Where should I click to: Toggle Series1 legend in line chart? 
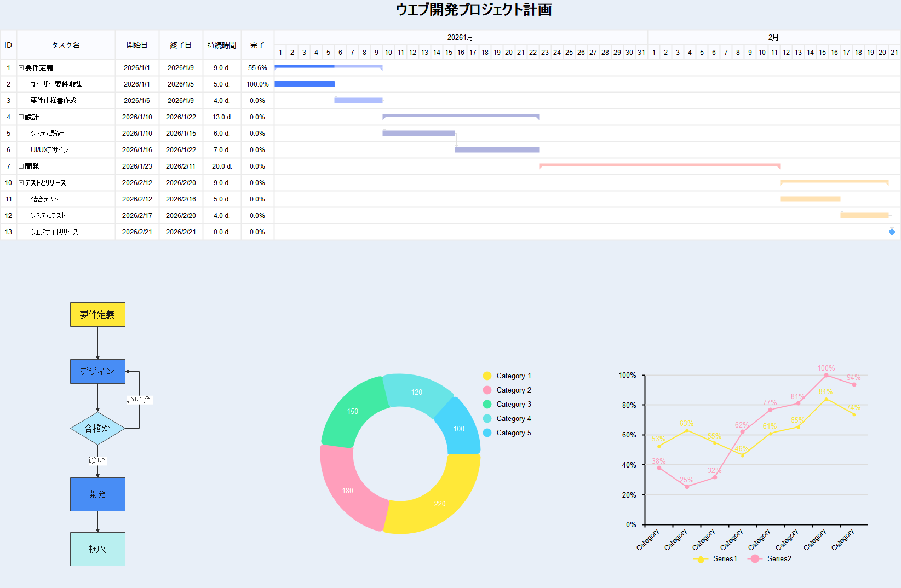[x=701, y=559]
